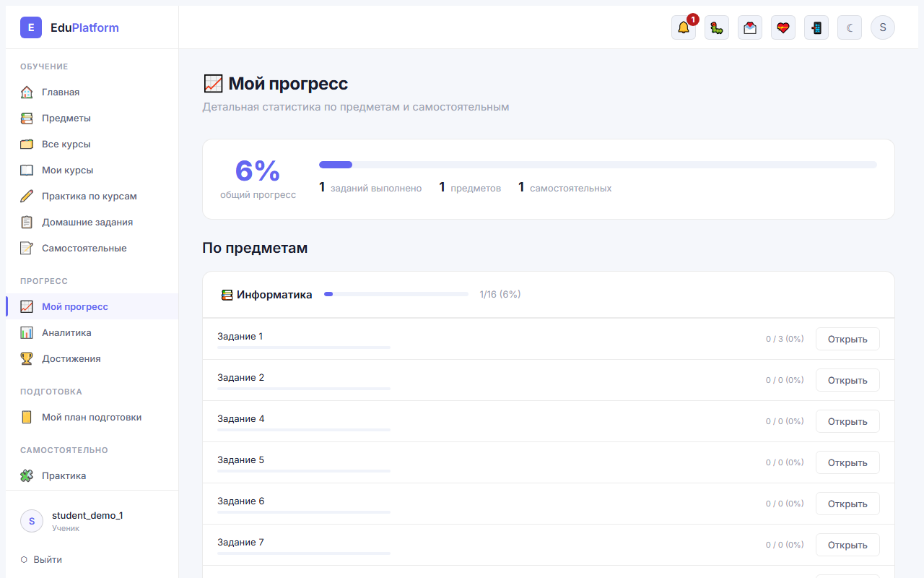Click the heart with ribbon icon
924x578 pixels.
pos(783,27)
